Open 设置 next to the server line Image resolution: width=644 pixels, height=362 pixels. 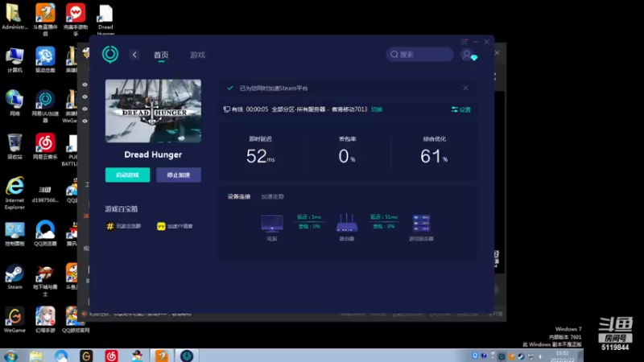[x=461, y=109]
